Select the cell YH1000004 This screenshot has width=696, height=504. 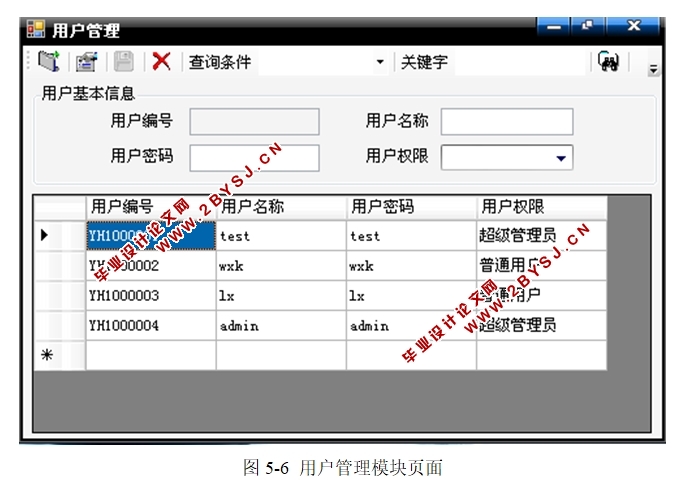150,326
